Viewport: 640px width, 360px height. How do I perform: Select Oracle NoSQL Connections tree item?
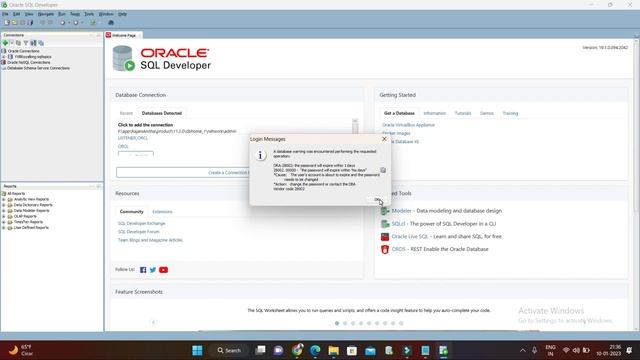29,62
